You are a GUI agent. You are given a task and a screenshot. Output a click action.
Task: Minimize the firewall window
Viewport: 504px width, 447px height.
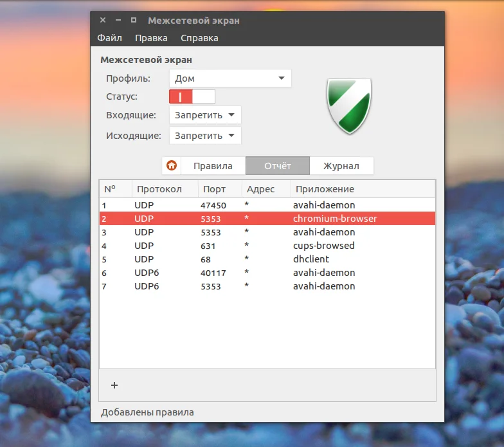coord(118,20)
